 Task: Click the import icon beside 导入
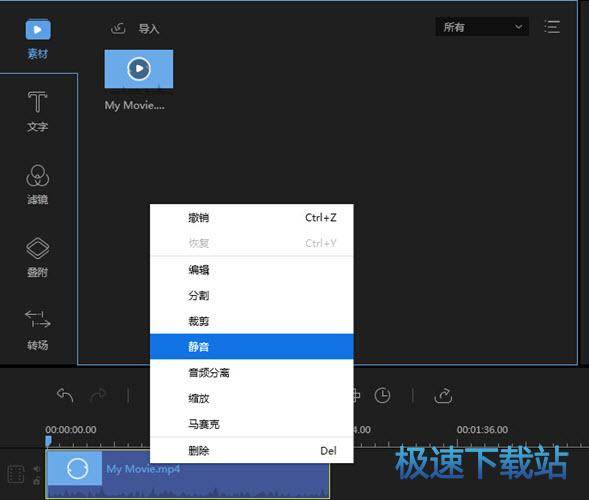click(118, 28)
